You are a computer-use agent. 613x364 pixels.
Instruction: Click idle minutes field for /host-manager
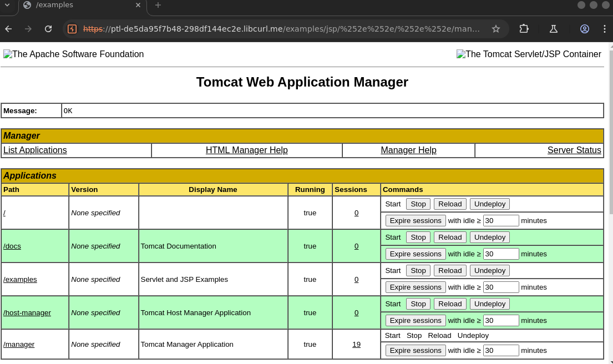(x=501, y=320)
